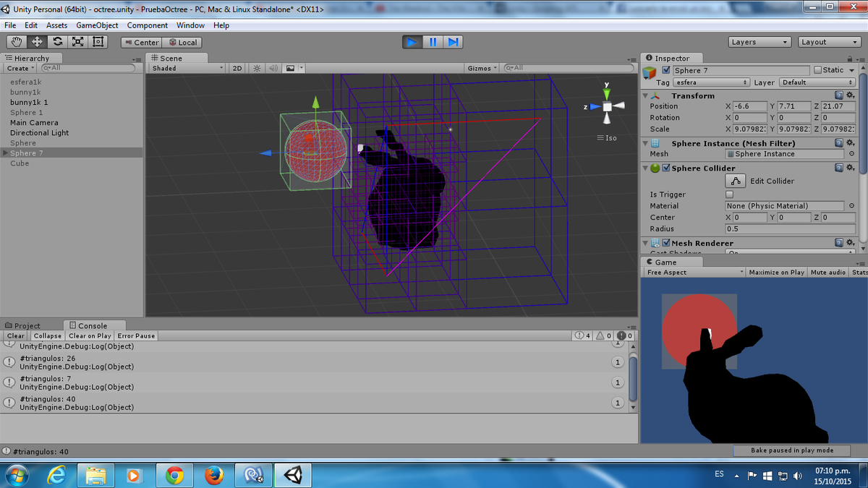Toggle 2D scene view mode
The image size is (868, 488).
(237, 68)
